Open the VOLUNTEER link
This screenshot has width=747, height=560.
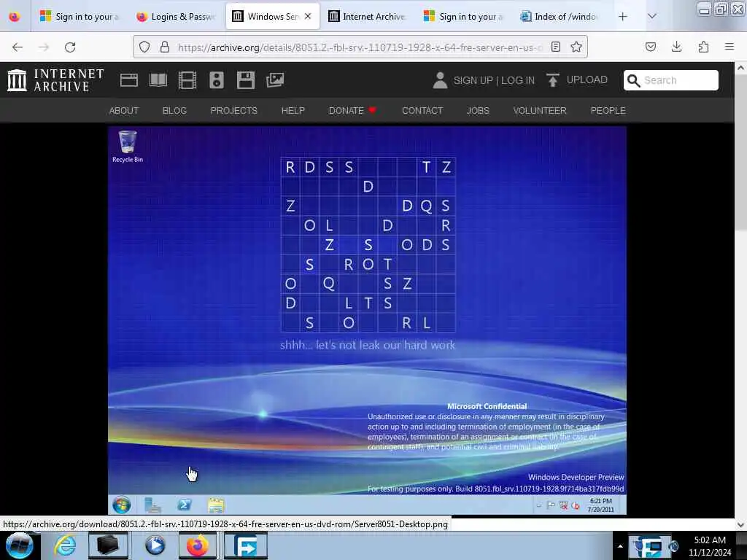(x=540, y=111)
